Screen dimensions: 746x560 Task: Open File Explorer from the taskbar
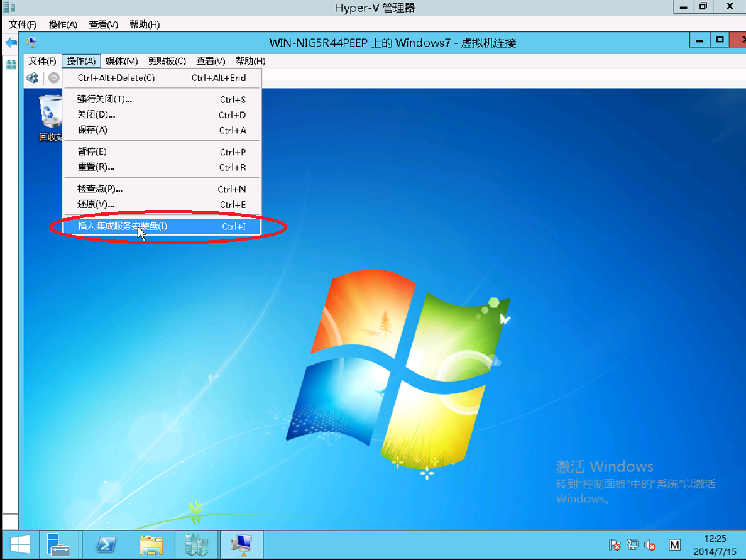pos(151,545)
